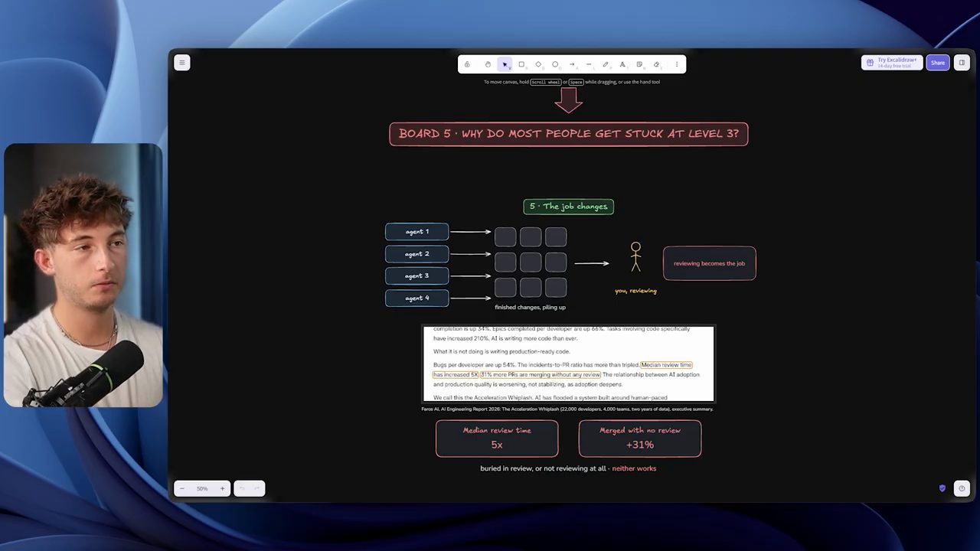Click the 'you, reviewing' caption
This screenshot has width=980, height=551.
point(635,291)
